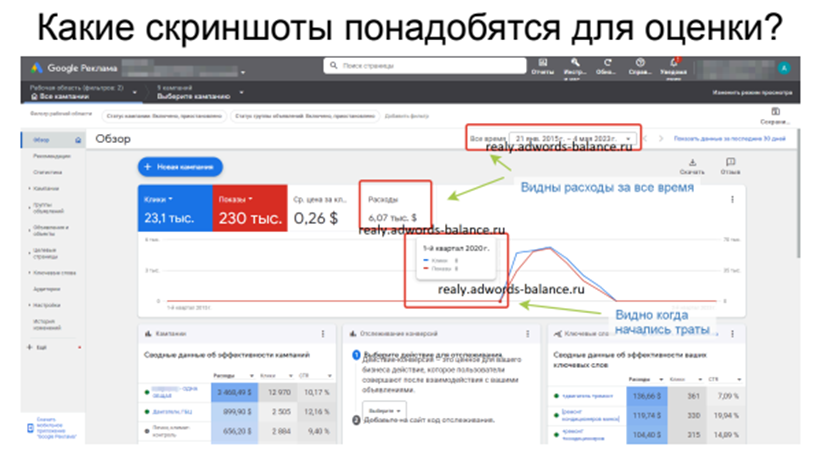Go to previous date range arrow
Image resolution: width=821 pixels, height=469 pixels.
(646, 139)
